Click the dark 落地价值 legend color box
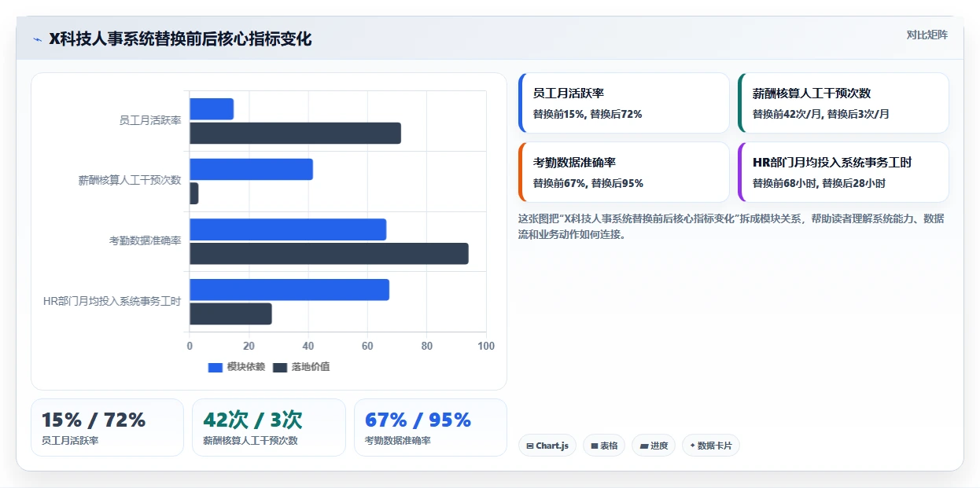980x488 pixels. (280, 368)
